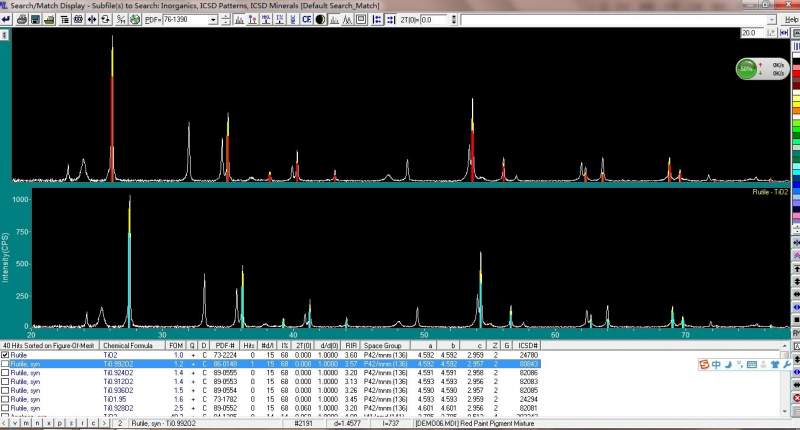800x430 pixels.
Task: Click the overlaid peaks profile icon
Action: 347,19
